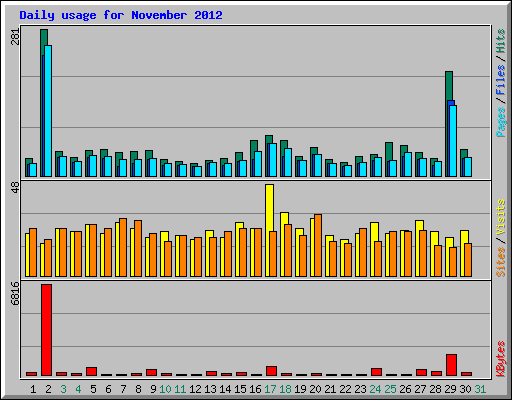This screenshot has height=400, width=512.
Task: Click the red KBytes bar for day 17
Action: click(271, 371)
